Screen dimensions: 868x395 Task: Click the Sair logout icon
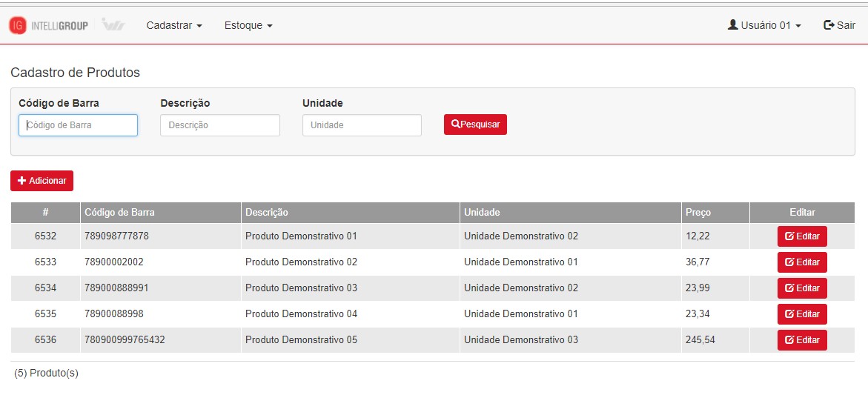[829, 25]
